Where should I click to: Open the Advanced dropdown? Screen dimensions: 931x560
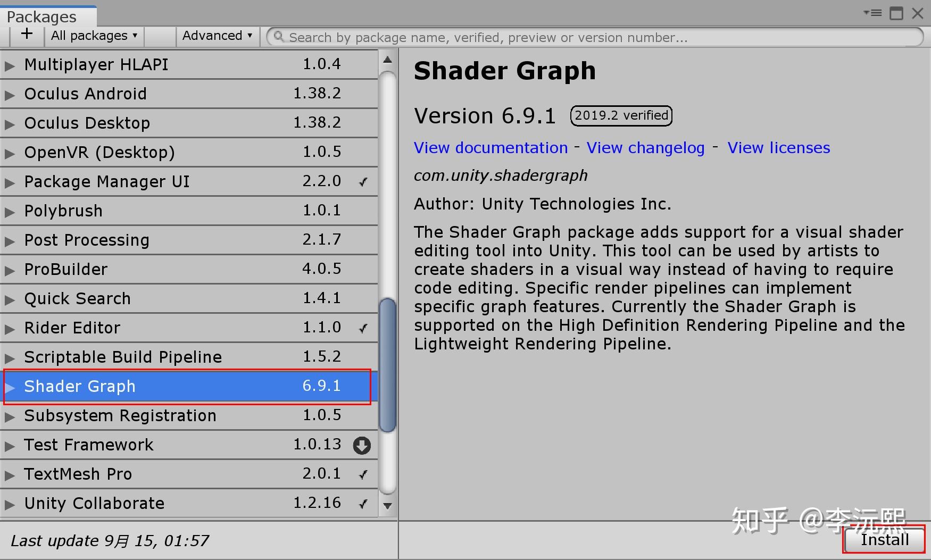pos(217,35)
